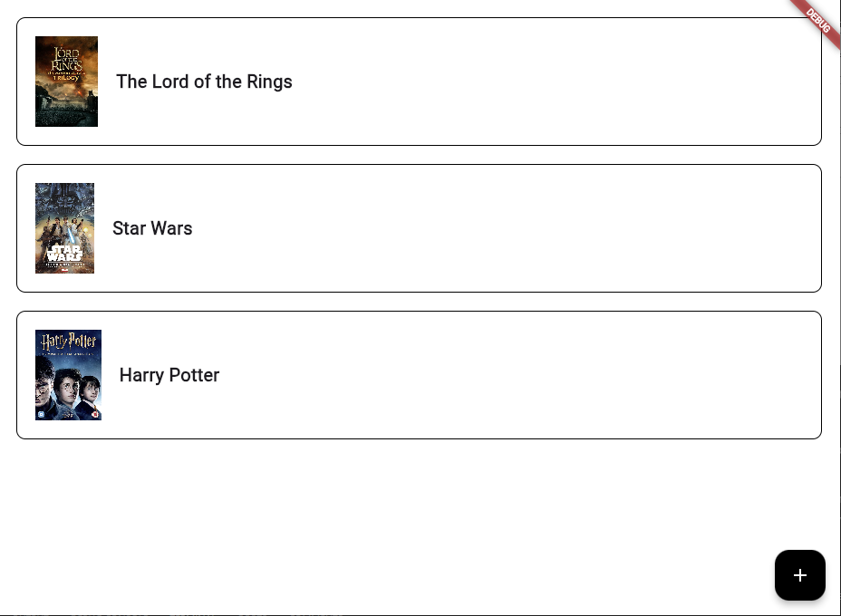Viewport: 841px width, 616px height.
Task: Select the "Harry Potter" title text
Action: pyautogui.click(x=169, y=375)
